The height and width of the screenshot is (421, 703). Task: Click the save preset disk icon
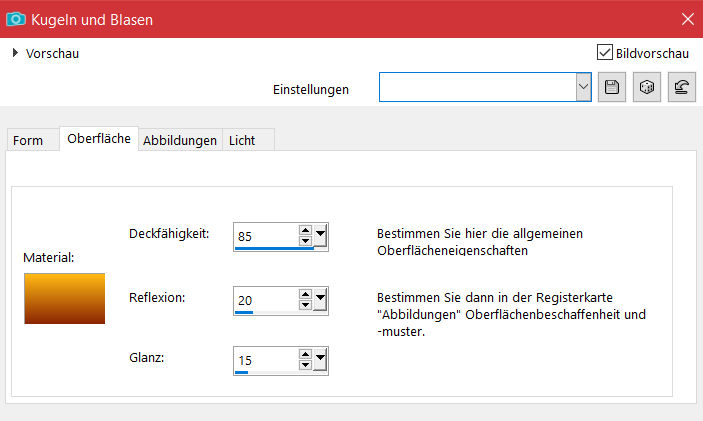tap(612, 88)
